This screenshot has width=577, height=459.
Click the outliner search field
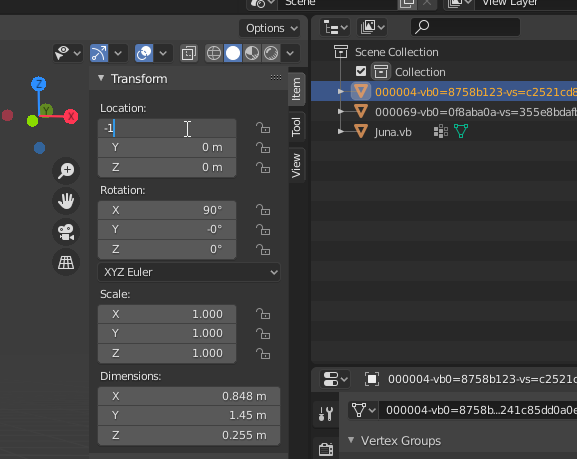466,27
